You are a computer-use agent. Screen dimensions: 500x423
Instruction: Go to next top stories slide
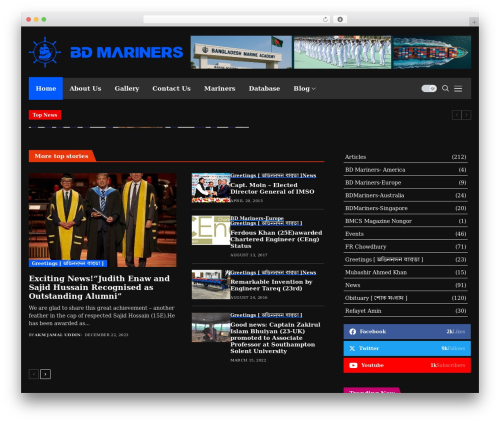pos(45,374)
